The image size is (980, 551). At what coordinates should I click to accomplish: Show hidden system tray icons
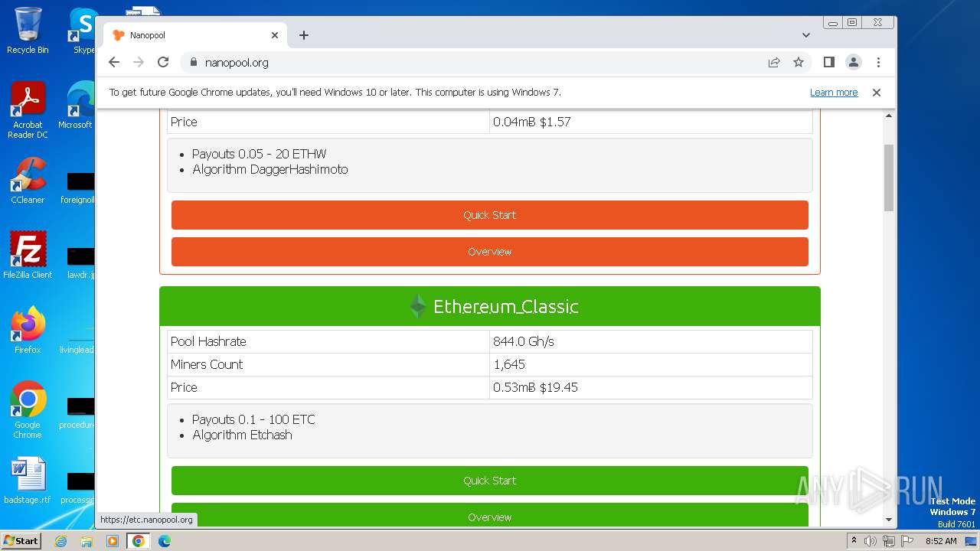click(854, 541)
